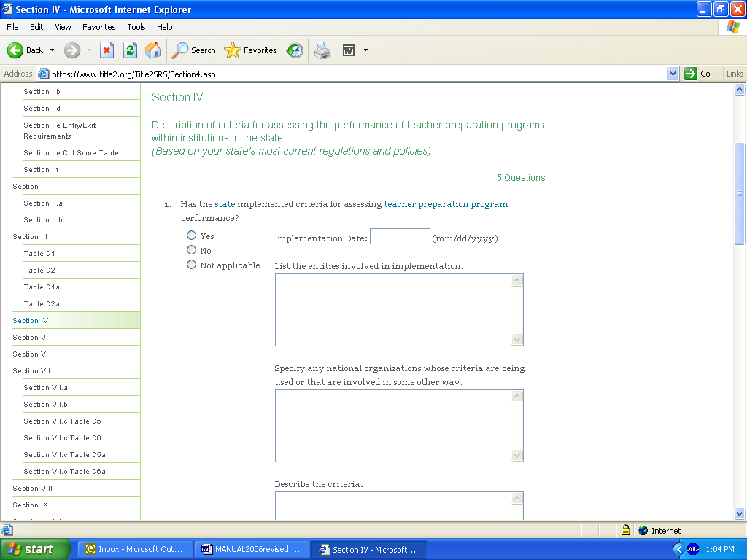The image size is (747, 560).
Task: Click the national organizations text area
Action: (x=399, y=426)
